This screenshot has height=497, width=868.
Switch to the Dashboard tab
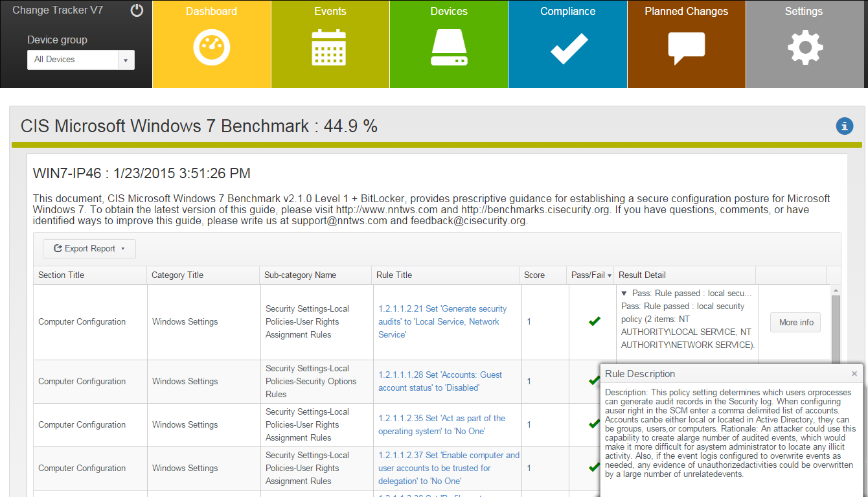tap(211, 44)
